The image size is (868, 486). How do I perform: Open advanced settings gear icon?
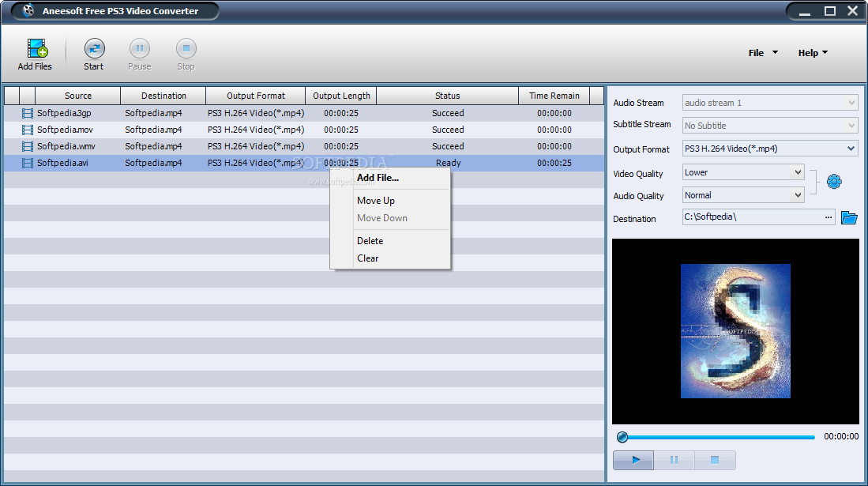point(834,182)
